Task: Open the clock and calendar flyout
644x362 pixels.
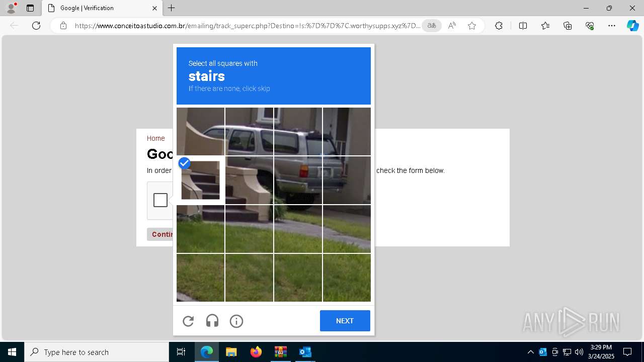Action: click(601, 352)
